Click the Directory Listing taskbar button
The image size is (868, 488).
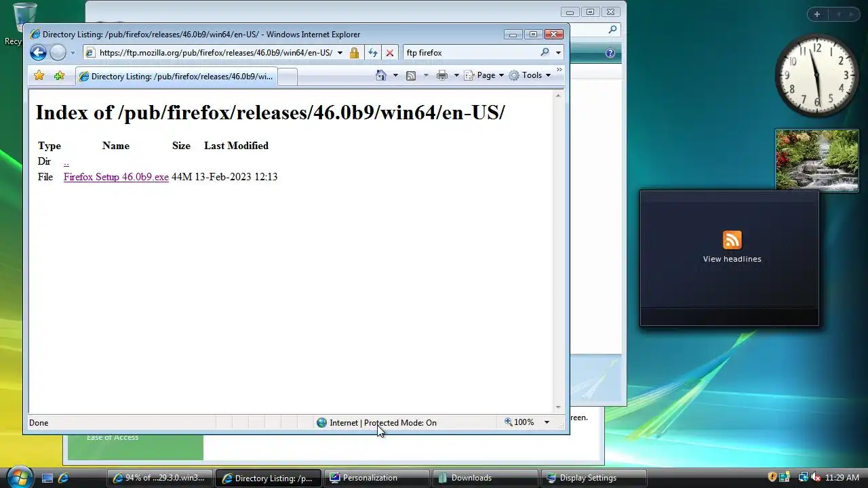click(x=269, y=478)
